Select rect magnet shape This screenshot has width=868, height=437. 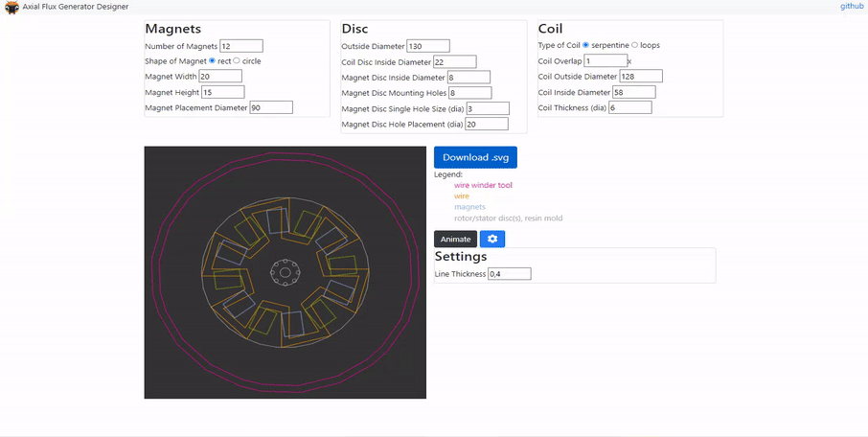click(x=212, y=60)
